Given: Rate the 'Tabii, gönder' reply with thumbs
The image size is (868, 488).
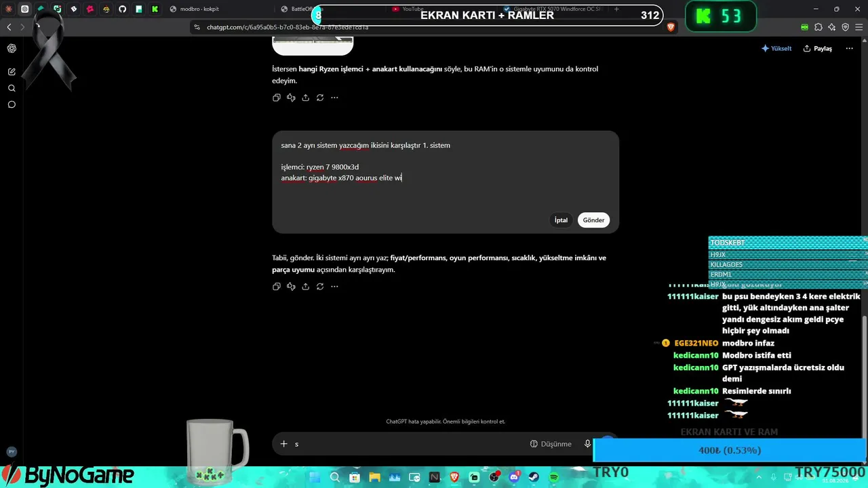Looking at the screenshot, I should (x=291, y=287).
